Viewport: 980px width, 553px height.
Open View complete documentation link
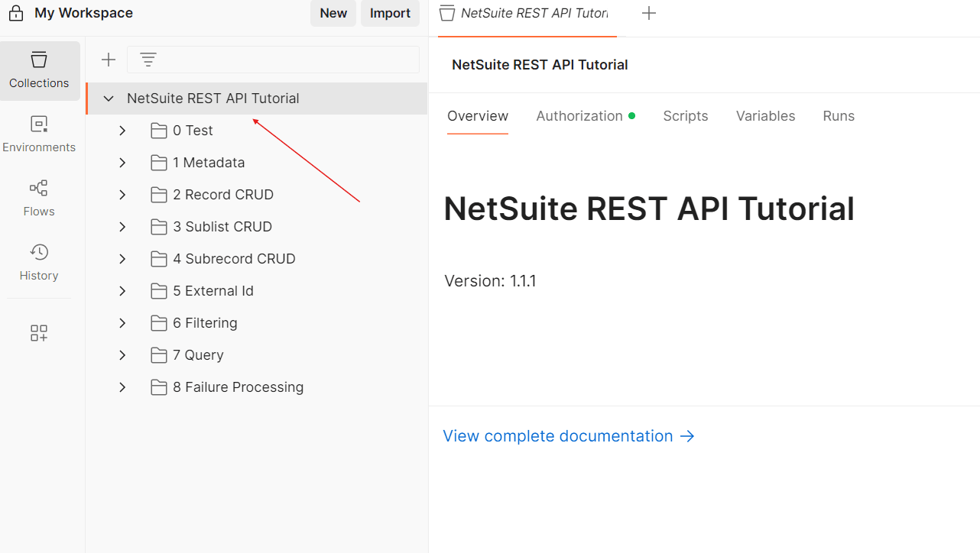[569, 436]
